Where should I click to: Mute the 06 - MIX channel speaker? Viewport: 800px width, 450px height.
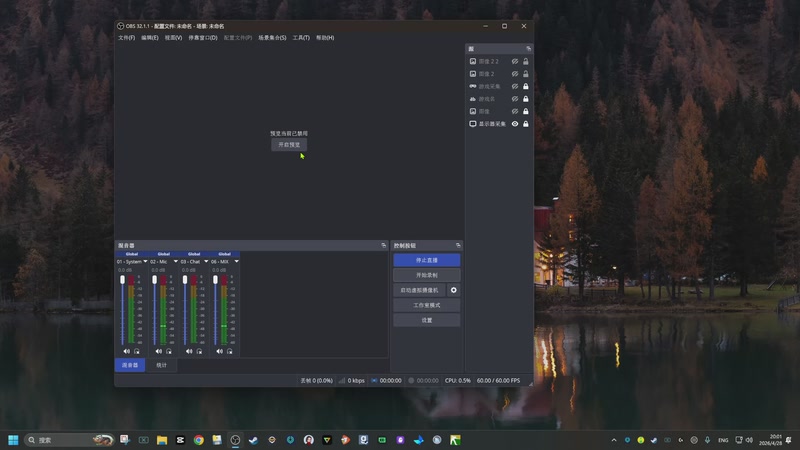point(219,351)
